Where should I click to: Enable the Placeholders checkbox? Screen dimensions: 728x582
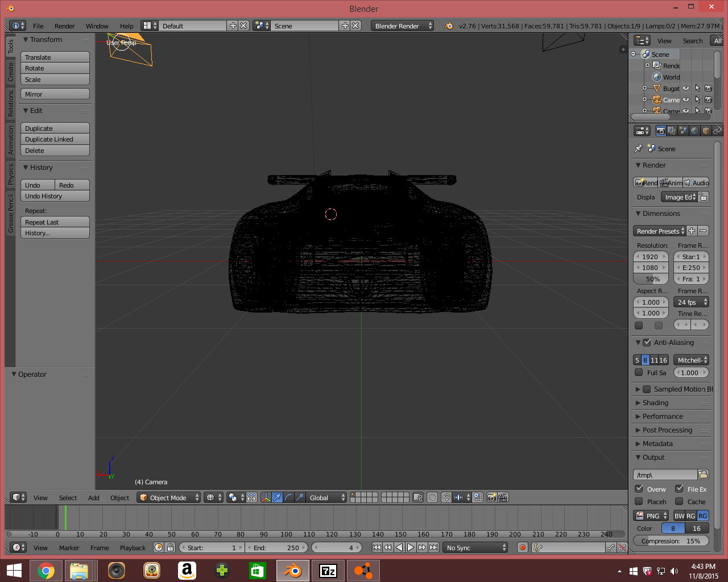(x=639, y=501)
